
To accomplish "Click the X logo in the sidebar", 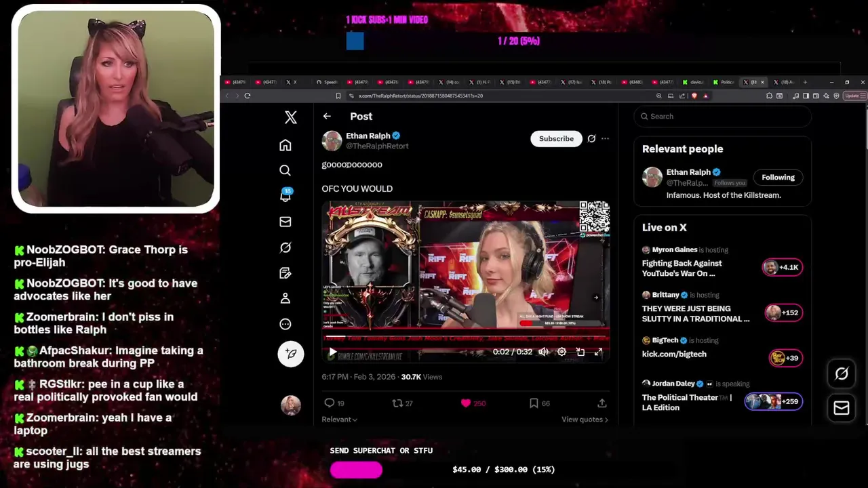I will 291,117.
